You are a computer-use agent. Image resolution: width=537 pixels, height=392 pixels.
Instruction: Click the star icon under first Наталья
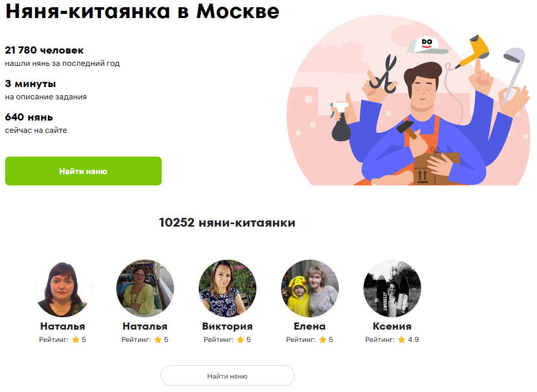(76, 339)
